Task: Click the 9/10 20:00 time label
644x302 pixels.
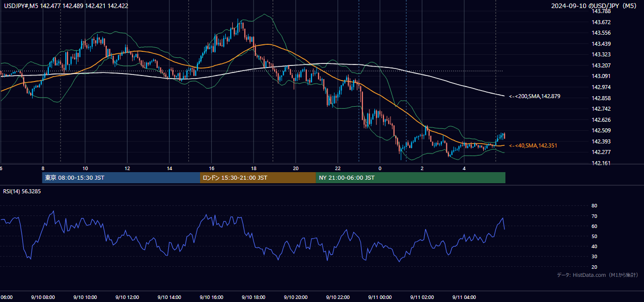Action: tap(296, 297)
